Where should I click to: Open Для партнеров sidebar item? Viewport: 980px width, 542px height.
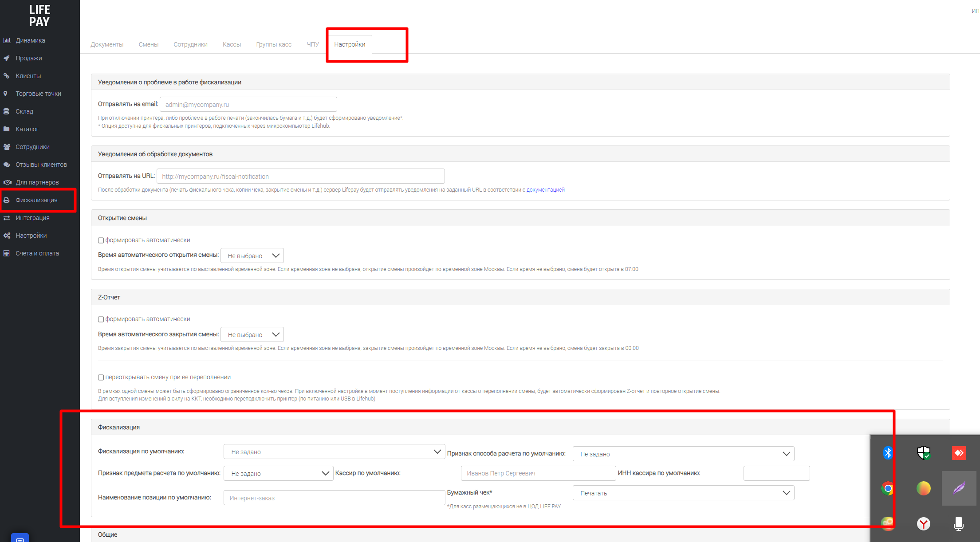[x=37, y=182]
